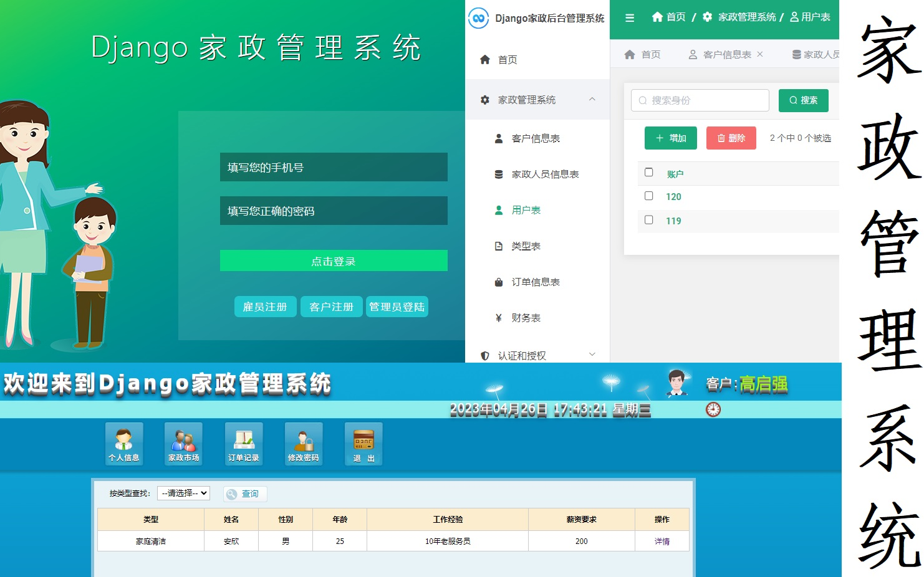Open 修改密码 lock icon in portal
The image size is (924, 577).
304,444
